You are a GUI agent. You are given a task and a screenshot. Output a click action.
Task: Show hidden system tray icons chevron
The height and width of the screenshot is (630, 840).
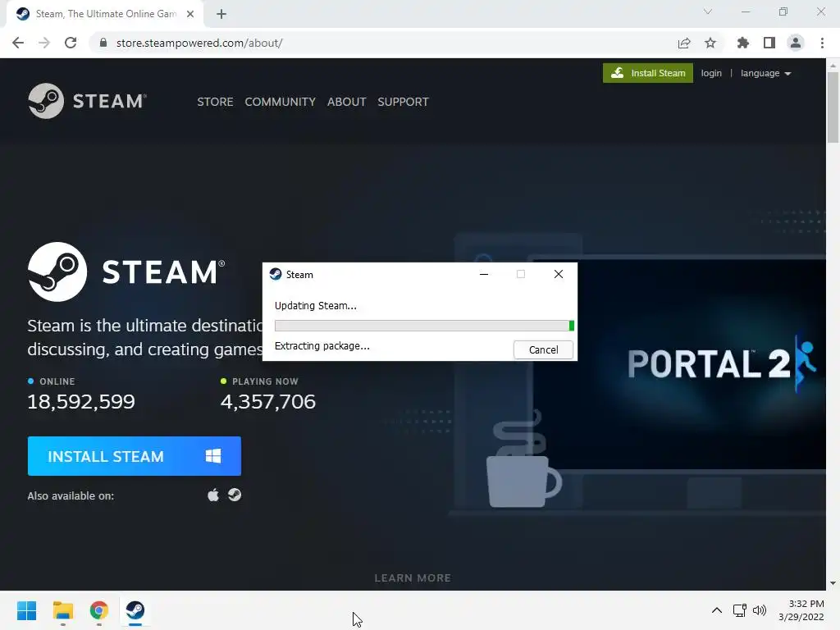tap(716, 610)
